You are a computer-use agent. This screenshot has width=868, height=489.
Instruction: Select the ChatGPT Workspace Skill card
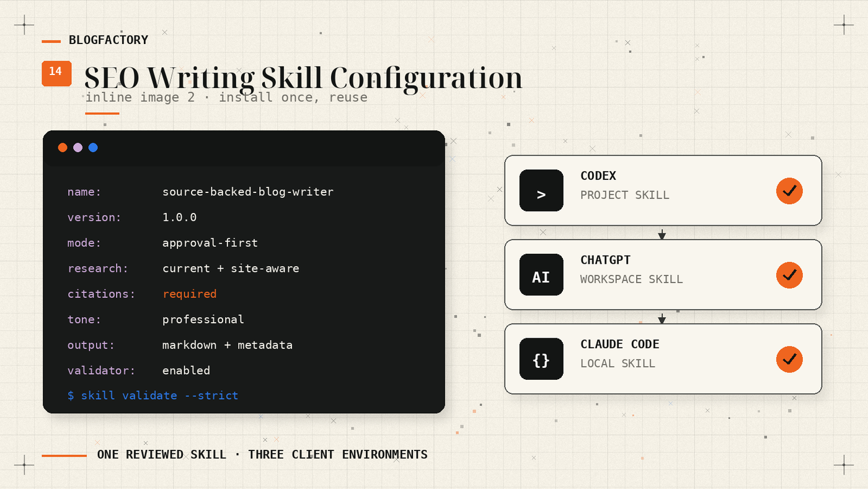pyautogui.click(x=663, y=275)
